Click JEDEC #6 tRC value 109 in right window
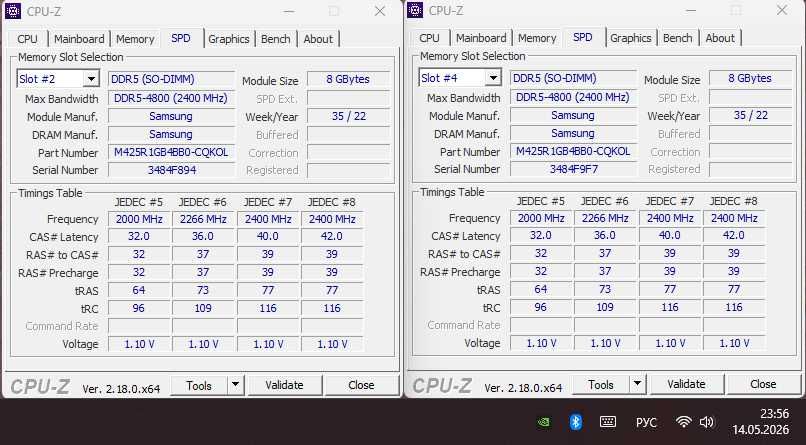 tap(606, 307)
